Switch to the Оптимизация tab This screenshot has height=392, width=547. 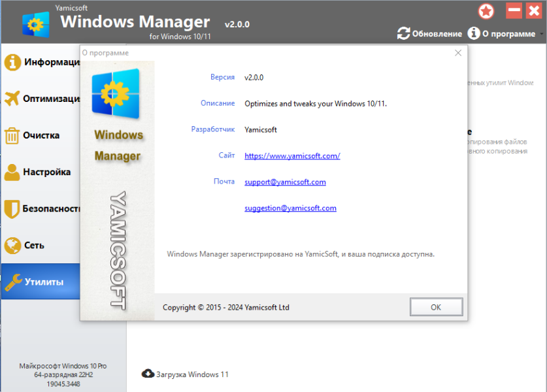(x=41, y=99)
